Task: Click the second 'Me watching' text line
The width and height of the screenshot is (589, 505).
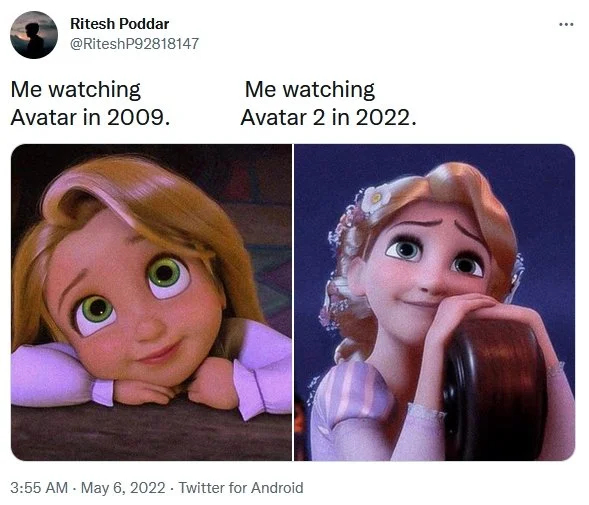Action: point(310,89)
